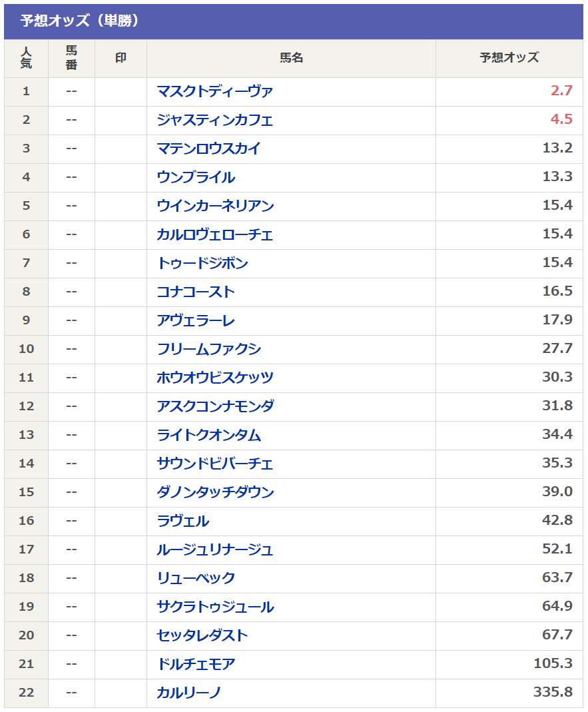This screenshot has width=588, height=712.
Task: Click the odds value 39.0
Action: [557, 492]
